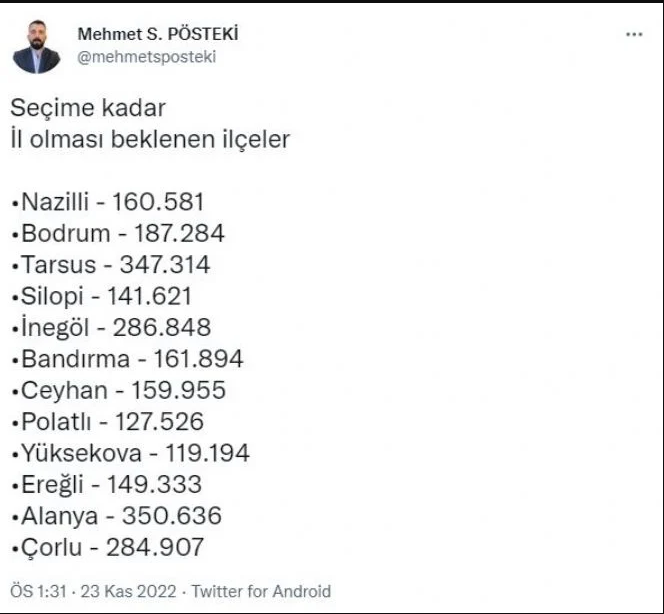Select the Alanya - 350.636 line
Screen dimensions: 664x614
tap(117, 516)
